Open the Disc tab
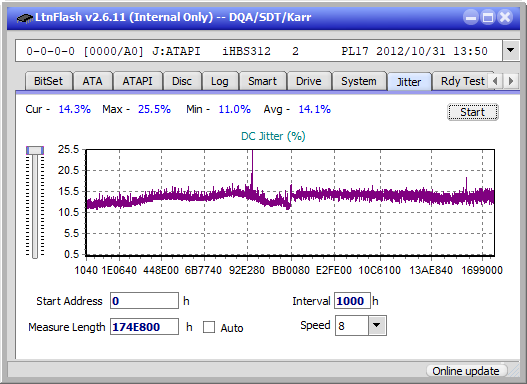Image resolution: width=527 pixels, height=384 pixels. click(x=182, y=81)
